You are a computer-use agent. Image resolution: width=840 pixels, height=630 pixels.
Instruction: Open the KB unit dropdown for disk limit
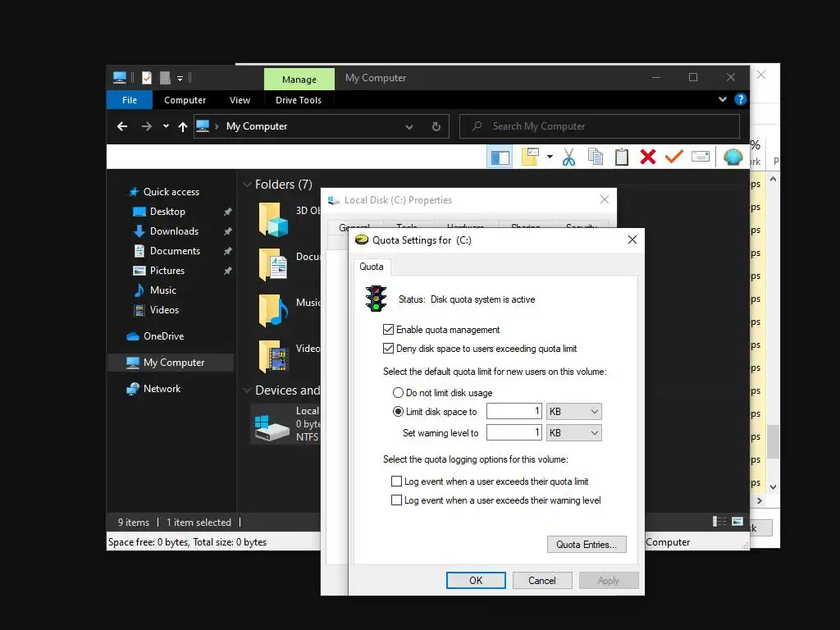573,412
